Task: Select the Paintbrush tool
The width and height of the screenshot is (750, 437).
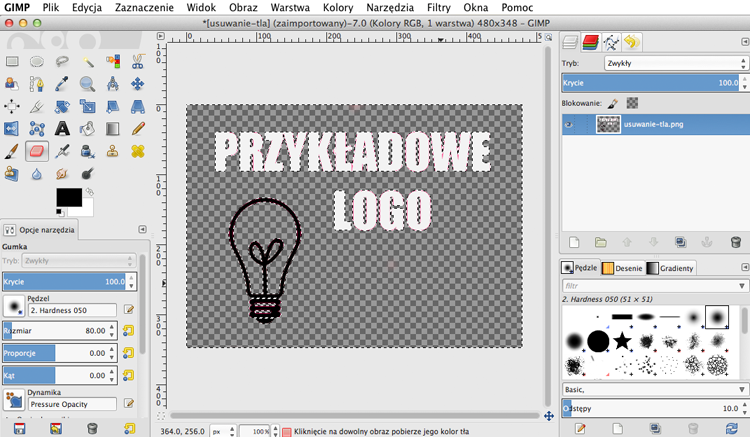Action: pyautogui.click(x=12, y=152)
